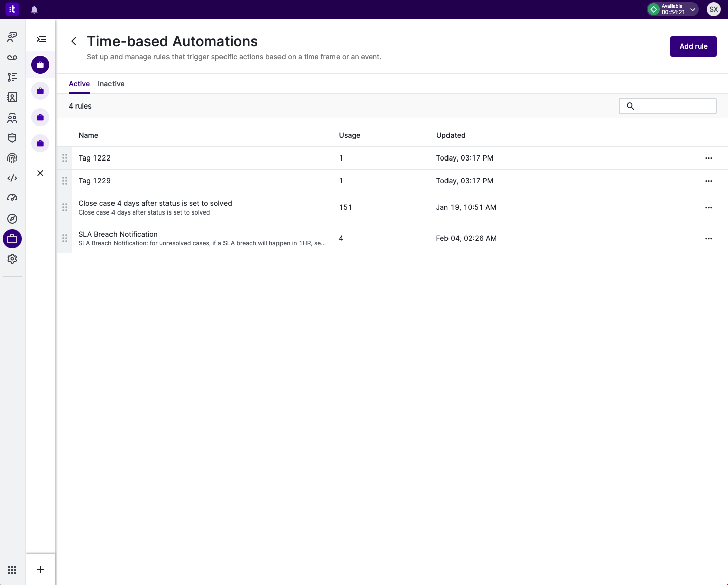Open the teams people icon in the sidebar
728x585 pixels.
(x=12, y=118)
